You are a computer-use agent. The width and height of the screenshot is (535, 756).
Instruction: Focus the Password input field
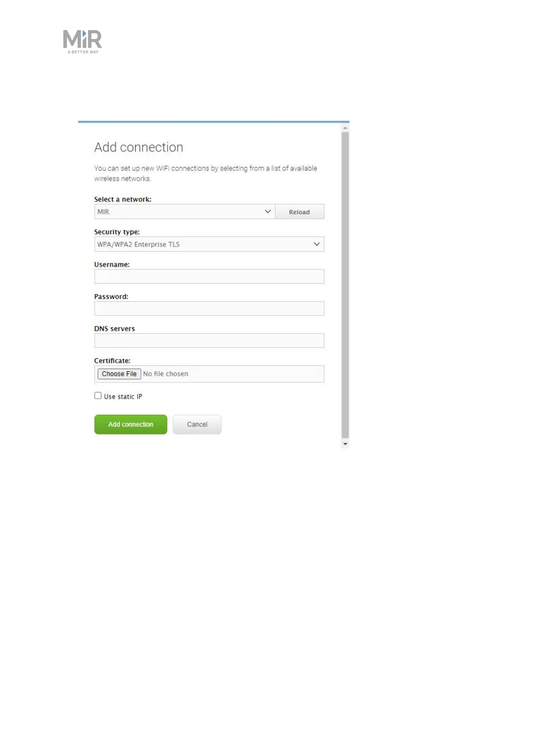click(x=209, y=308)
